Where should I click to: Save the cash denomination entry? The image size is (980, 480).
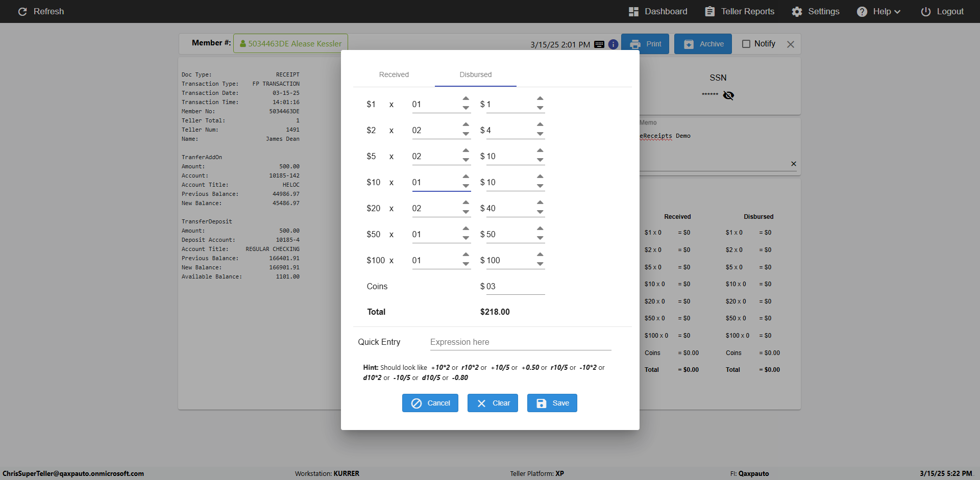[x=552, y=403]
